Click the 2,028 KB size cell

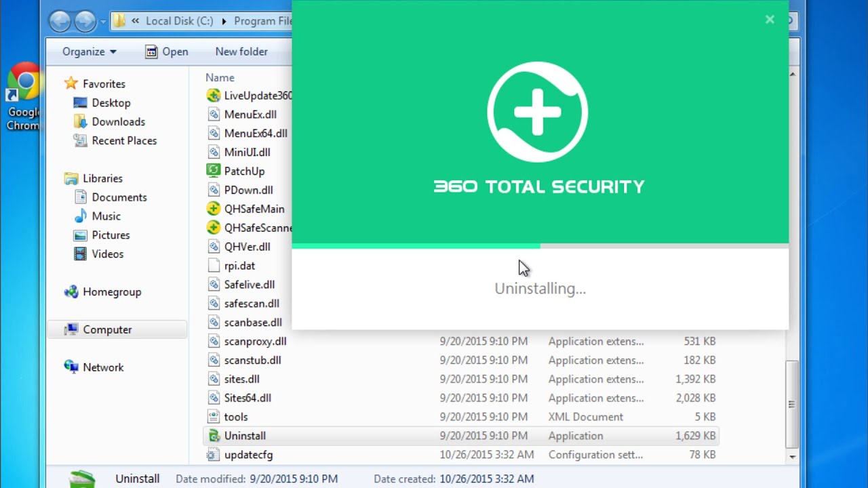696,398
